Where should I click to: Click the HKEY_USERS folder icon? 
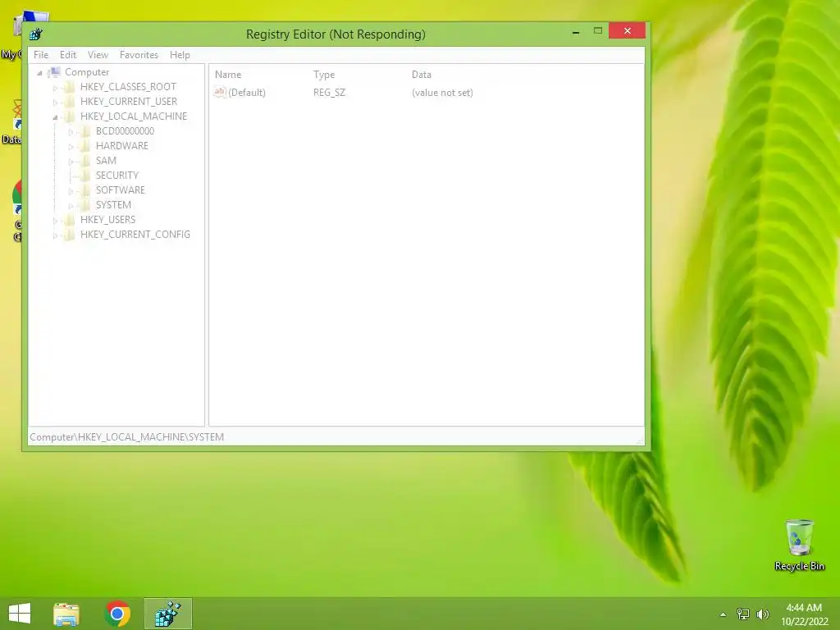(69, 220)
